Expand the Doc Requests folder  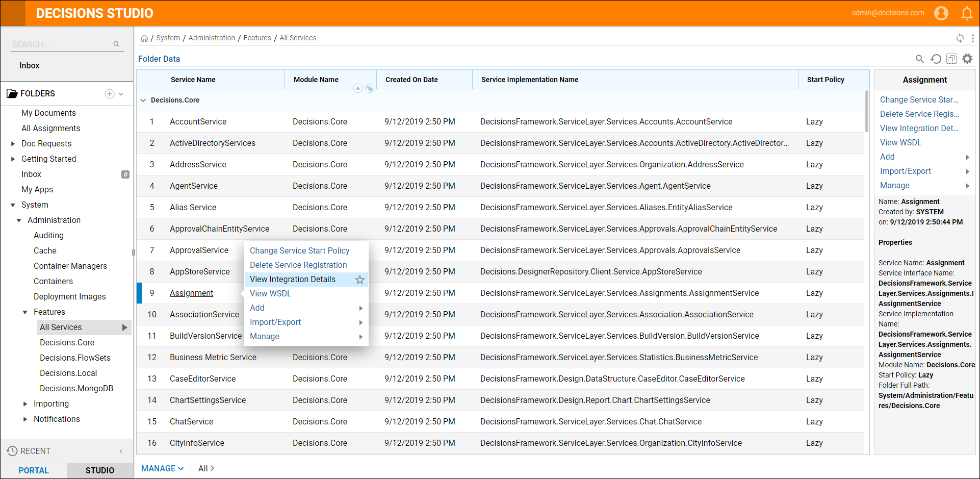click(x=13, y=144)
